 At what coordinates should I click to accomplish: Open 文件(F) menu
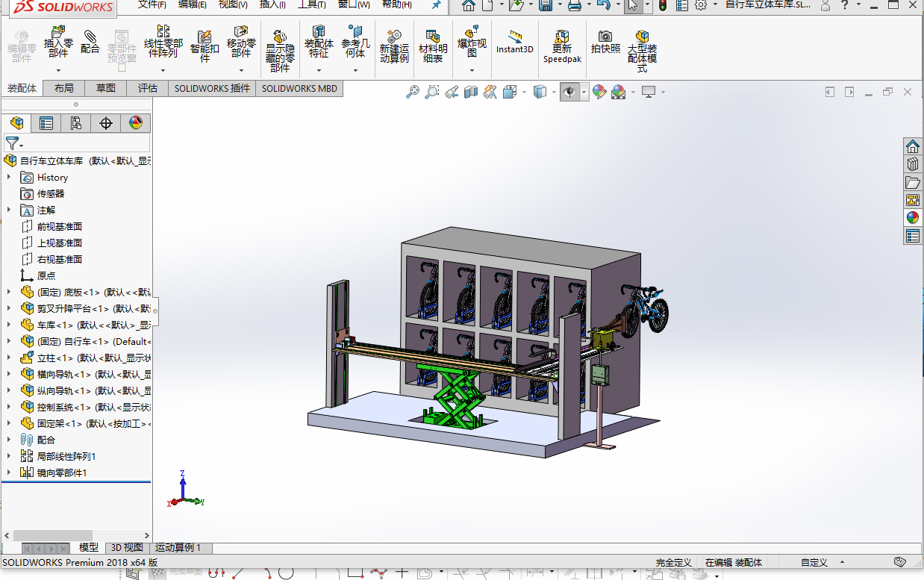click(152, 4)
